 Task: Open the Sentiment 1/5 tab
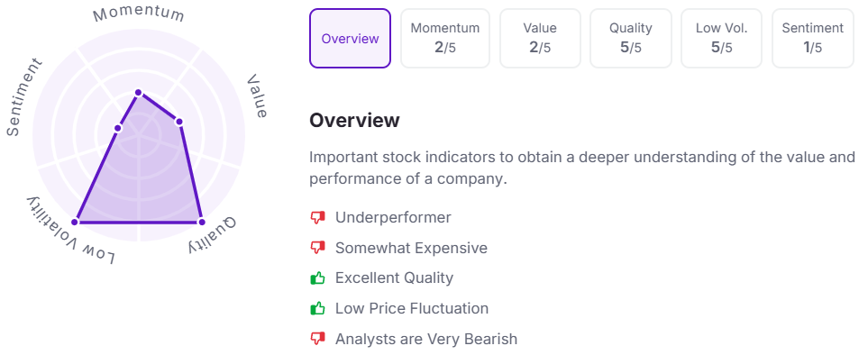click(813, 38)
